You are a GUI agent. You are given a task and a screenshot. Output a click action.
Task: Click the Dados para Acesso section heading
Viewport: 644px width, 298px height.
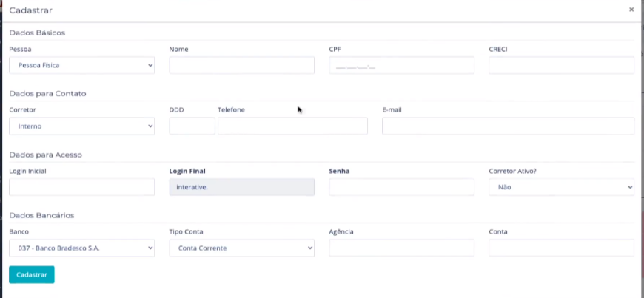[x=45, y=155]
